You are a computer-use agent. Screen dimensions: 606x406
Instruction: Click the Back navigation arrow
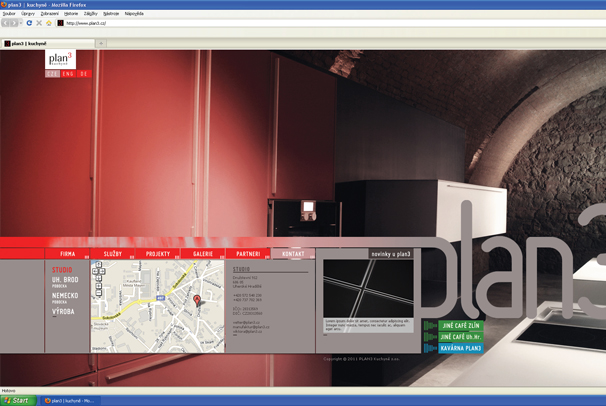click(7, 23)
